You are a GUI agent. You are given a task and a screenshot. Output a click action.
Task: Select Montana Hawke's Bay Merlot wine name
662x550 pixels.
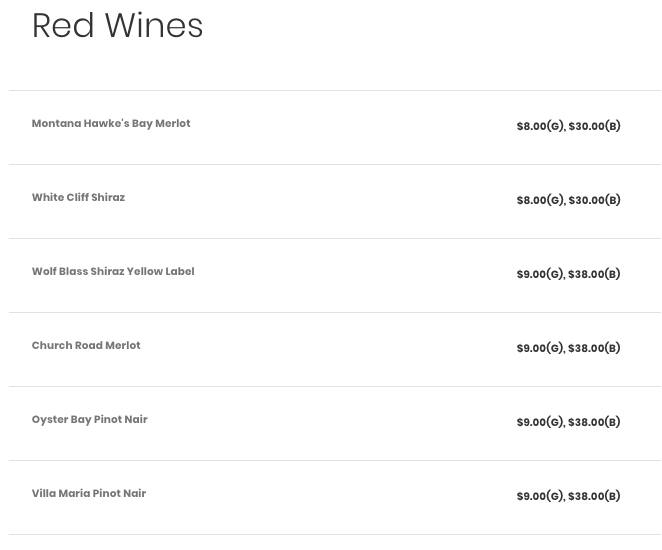(111, 124)
